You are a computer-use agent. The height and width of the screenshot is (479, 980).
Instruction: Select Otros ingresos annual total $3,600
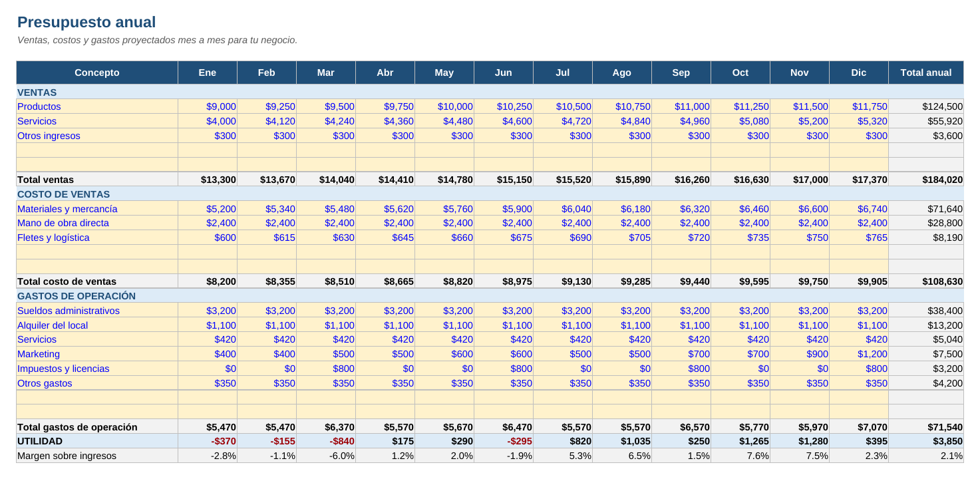pyautogui.click(x=926, y=136)
